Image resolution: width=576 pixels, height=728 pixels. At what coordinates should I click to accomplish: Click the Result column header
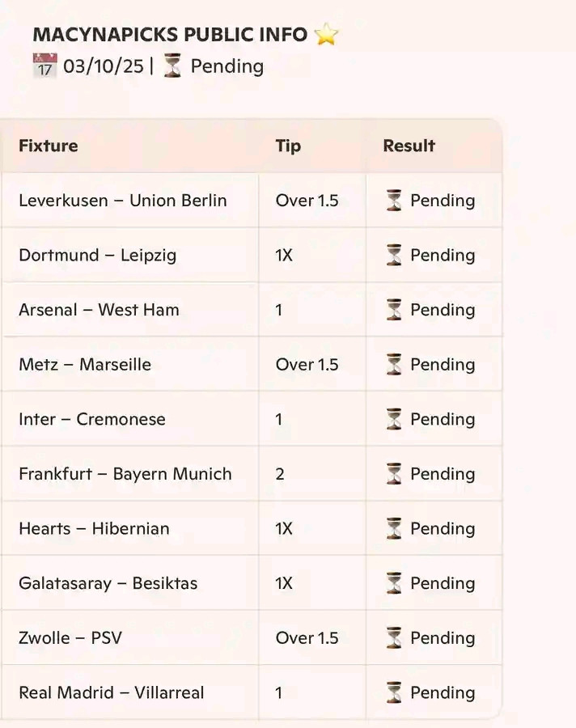pyautogui.click(x=409, y=146)
